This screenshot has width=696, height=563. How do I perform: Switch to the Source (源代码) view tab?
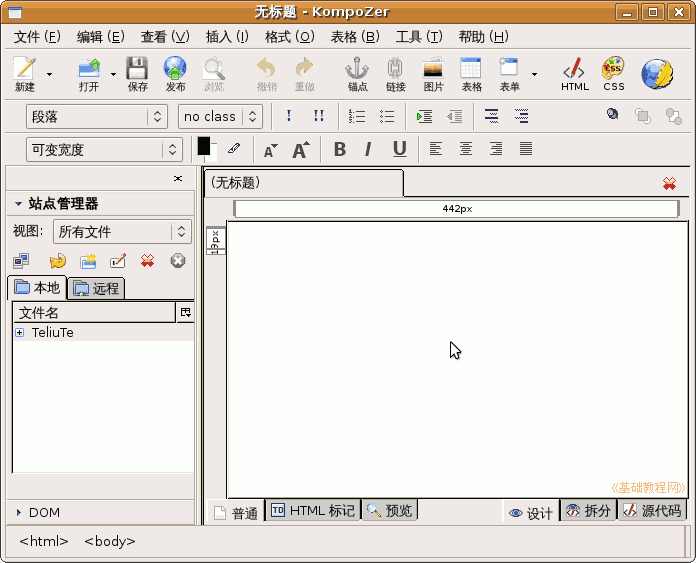[x=652, y=511]
